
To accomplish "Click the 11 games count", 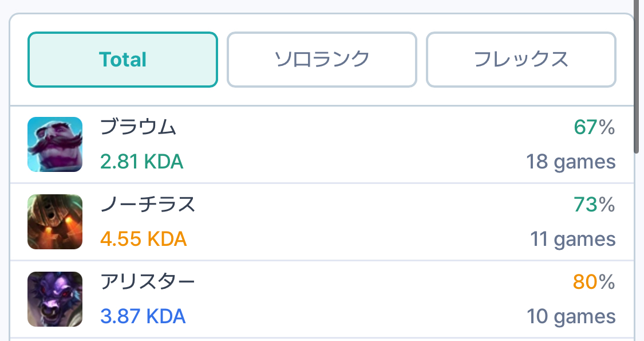I will [572, 239].
